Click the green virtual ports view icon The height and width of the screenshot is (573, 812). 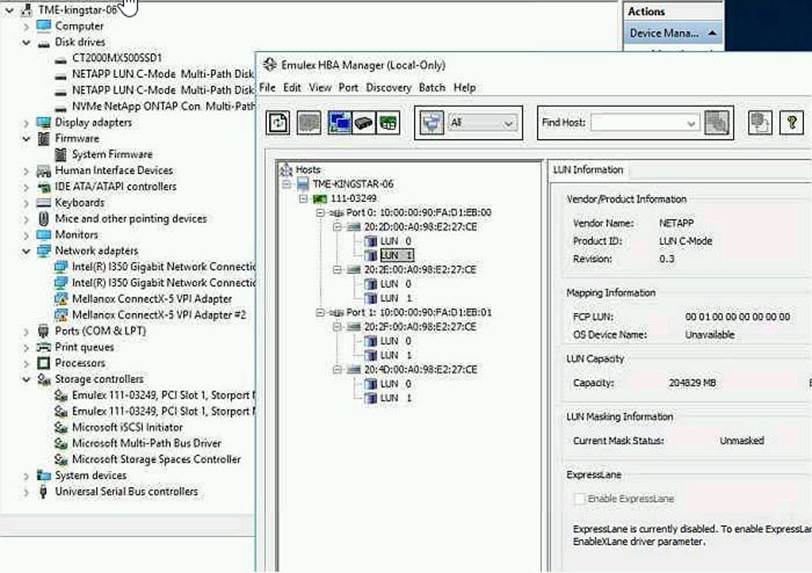coord(388,122)
